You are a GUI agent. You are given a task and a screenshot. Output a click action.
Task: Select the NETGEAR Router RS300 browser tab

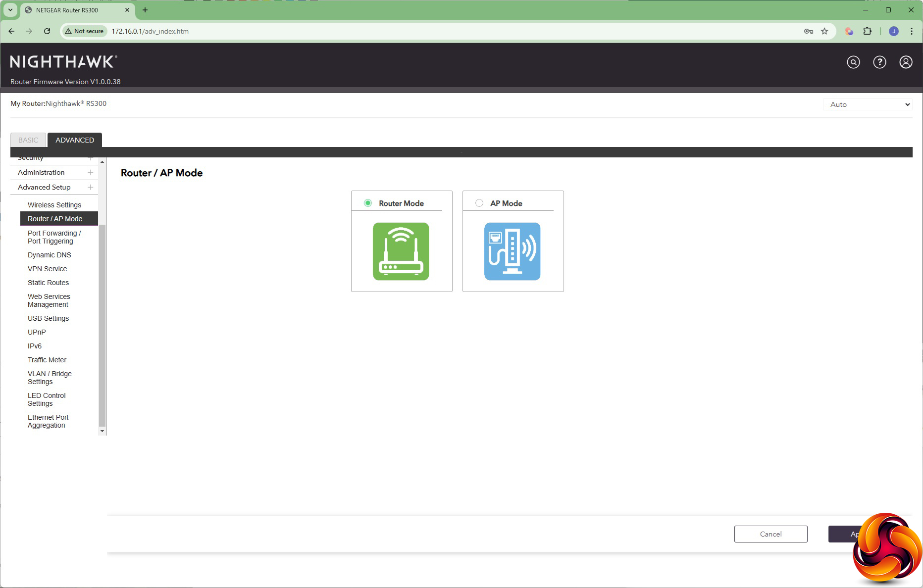point(77,10)
